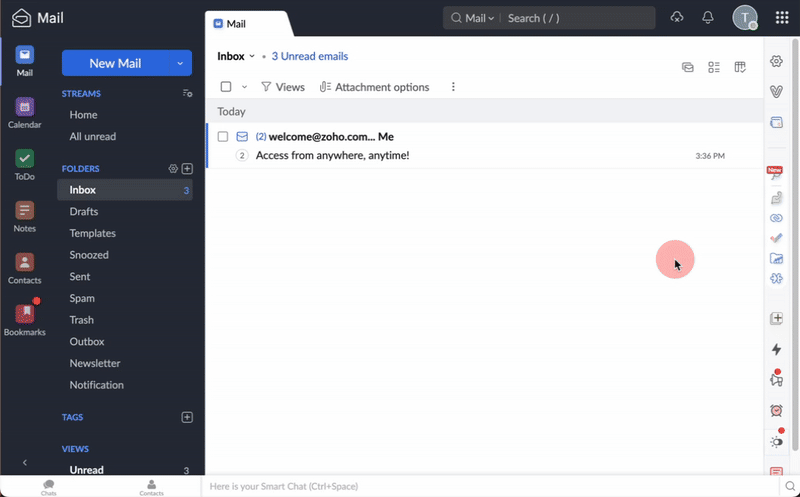Screen dimensions: 800x497
Task: Open the Views filter
Action: (283, 87)
